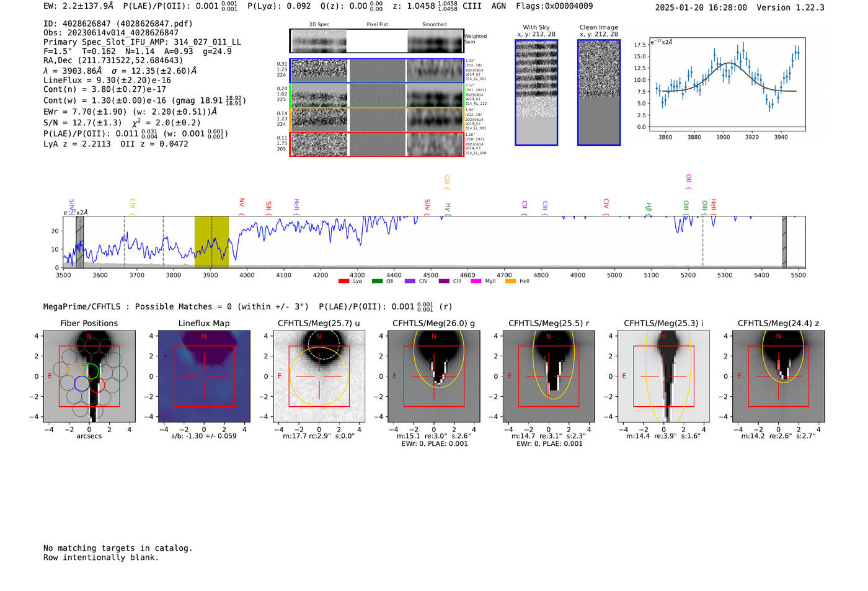Select the yellow highlighted band near 3900 Å
The height and width of the screenshot is (591, 868).
(211, 242)
